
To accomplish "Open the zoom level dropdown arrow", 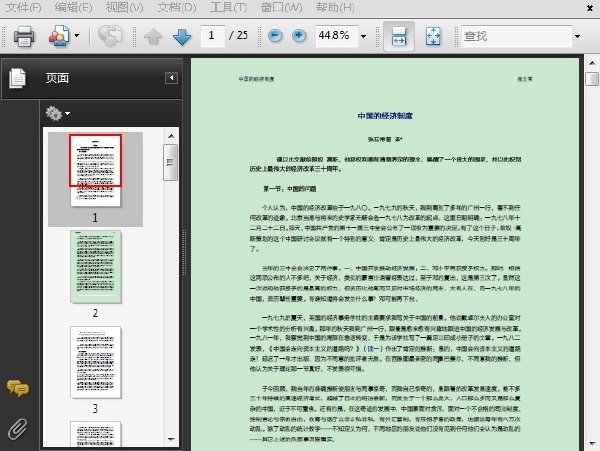I will [364, 36].
